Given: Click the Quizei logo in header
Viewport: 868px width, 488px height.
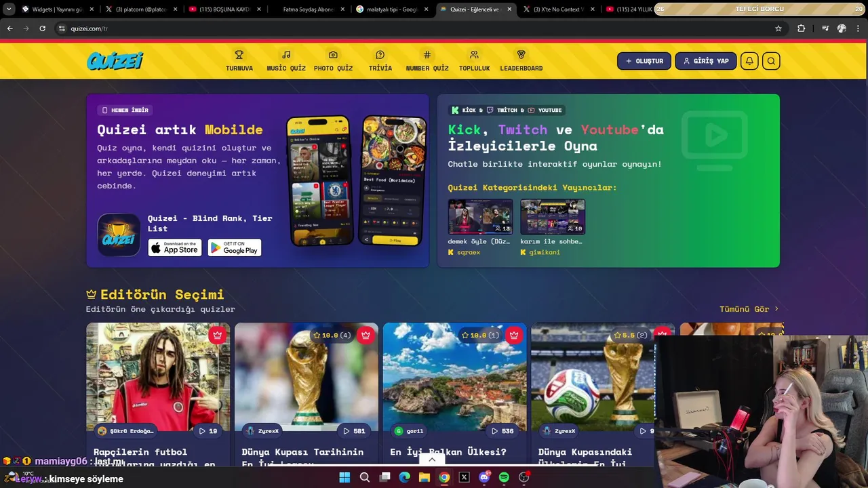Looking at the screenshot, I should [x=115, y=61].
